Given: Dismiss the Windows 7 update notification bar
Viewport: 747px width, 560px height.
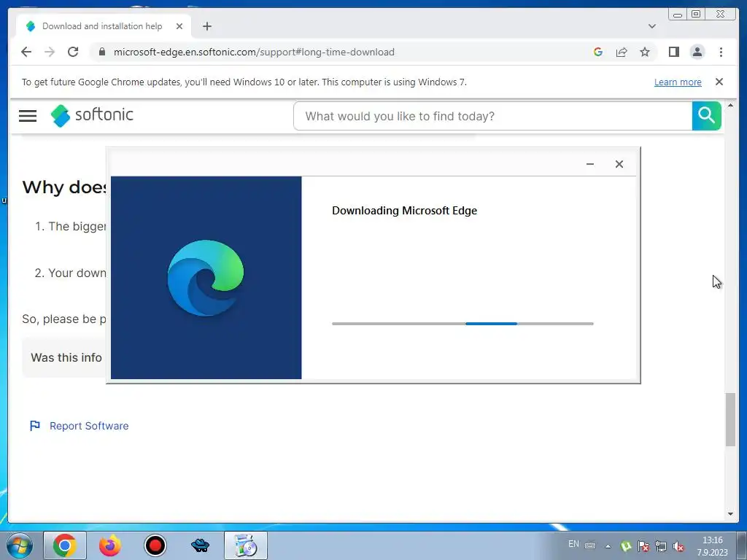Looking at the screenshot, I should point(719,82).
